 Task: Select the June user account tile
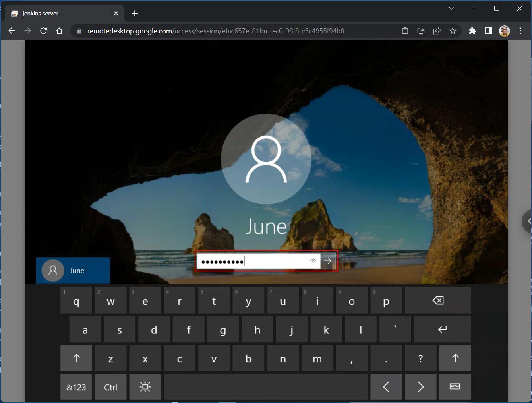(x=73, y=271)
